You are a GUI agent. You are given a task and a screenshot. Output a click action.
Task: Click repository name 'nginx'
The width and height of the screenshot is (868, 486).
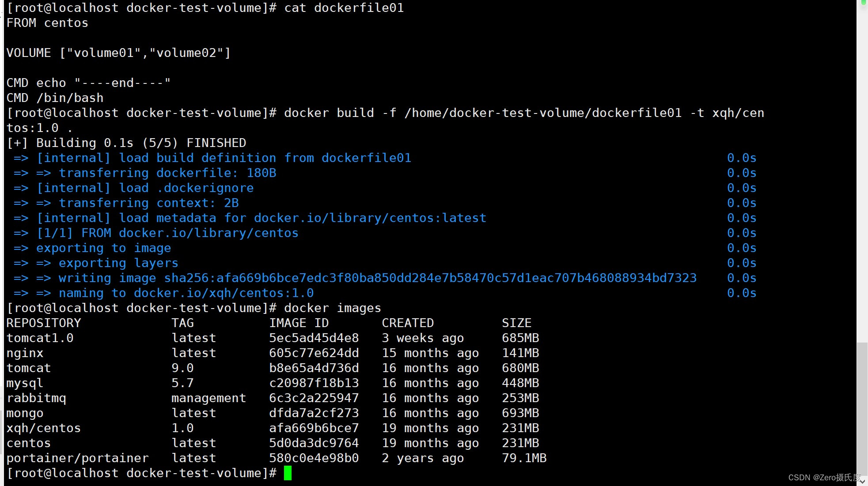(25, 353)
